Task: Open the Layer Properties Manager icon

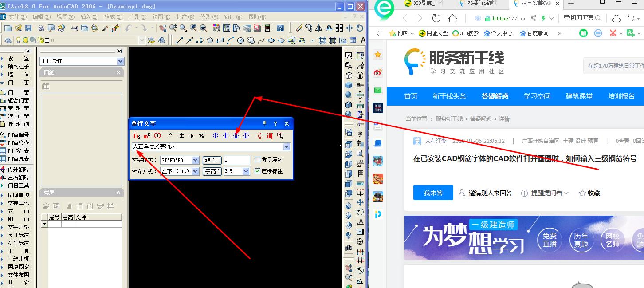Action: [x=8, y=40]
